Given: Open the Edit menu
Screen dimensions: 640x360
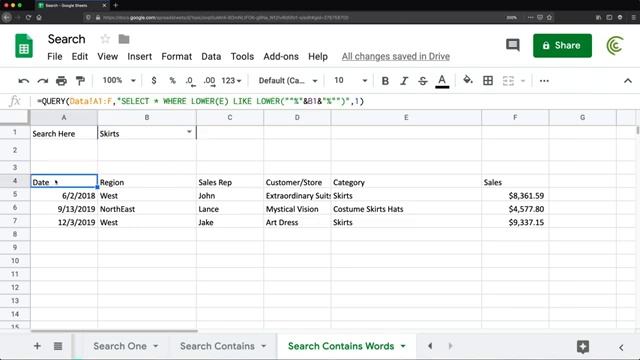Looking at the screenshot, I should click(80, 57).
